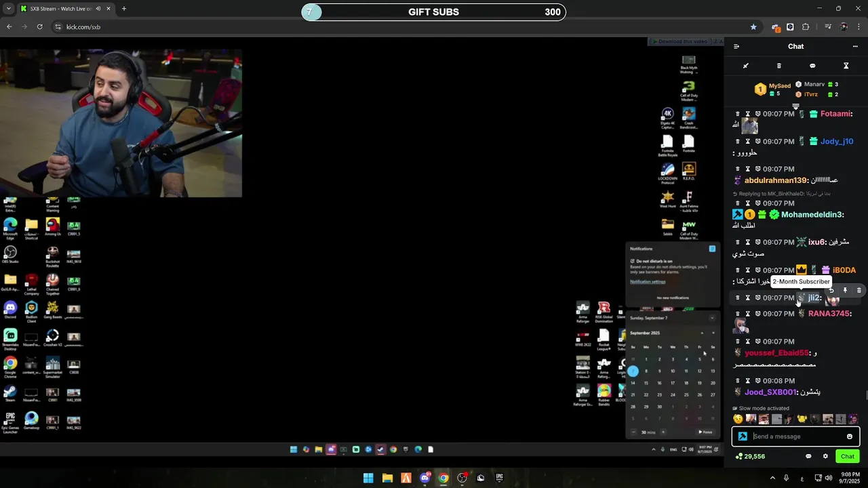
Task: Timeout RANA3745 using the hourglass icon
Action: point(748,314)
